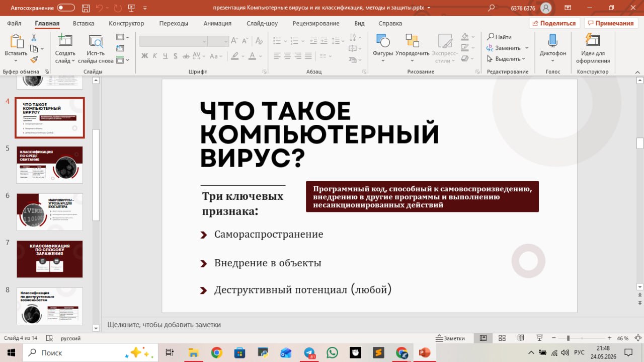Open Telegram from the taskbar

(309, 353)
